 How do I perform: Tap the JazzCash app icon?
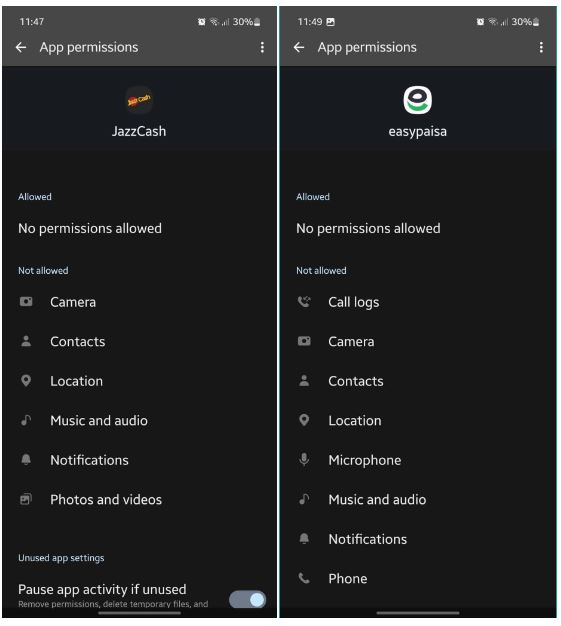139,100
